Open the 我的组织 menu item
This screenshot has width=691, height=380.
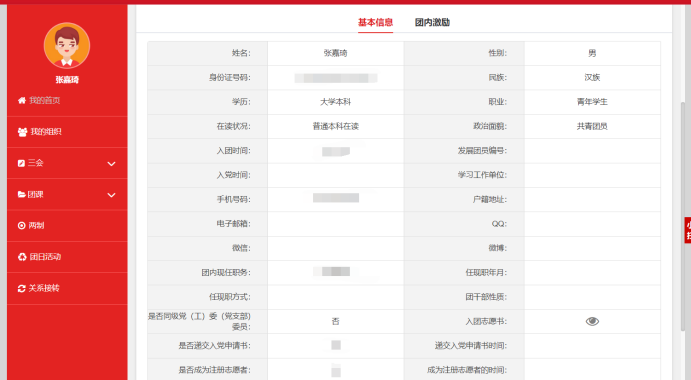[67, 132]
